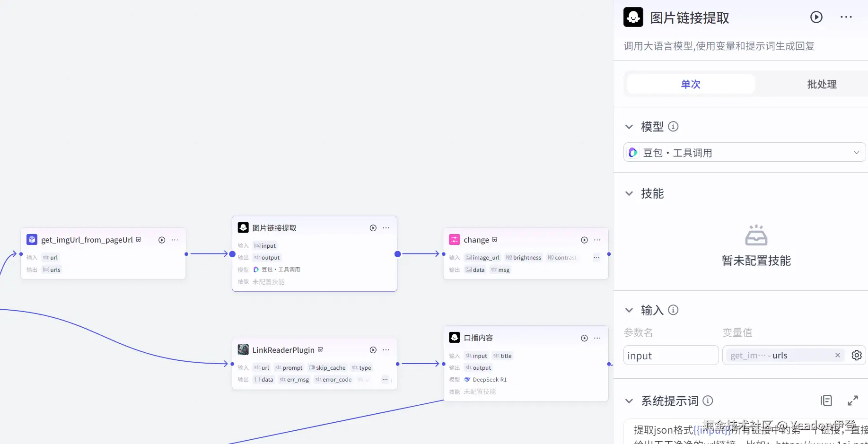The image size is (868, 444).
Task: Run the 图片链接提取 node from the panel header
Action: pyautogui.click(x=816, y=17)
